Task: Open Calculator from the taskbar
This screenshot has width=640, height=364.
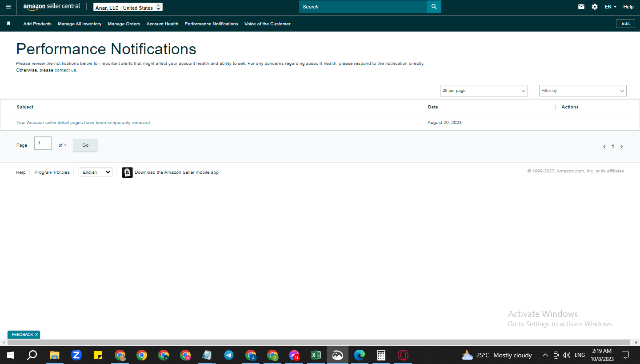Action: pos(381,355)
